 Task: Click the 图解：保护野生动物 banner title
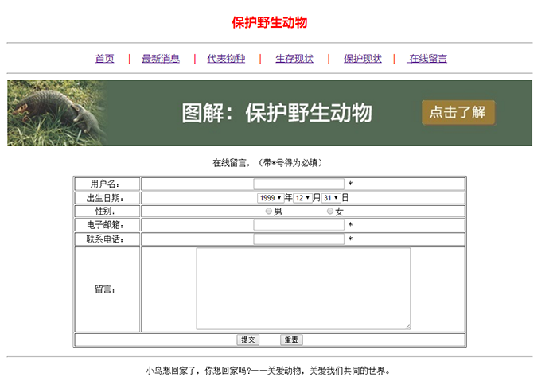point(277,113)
